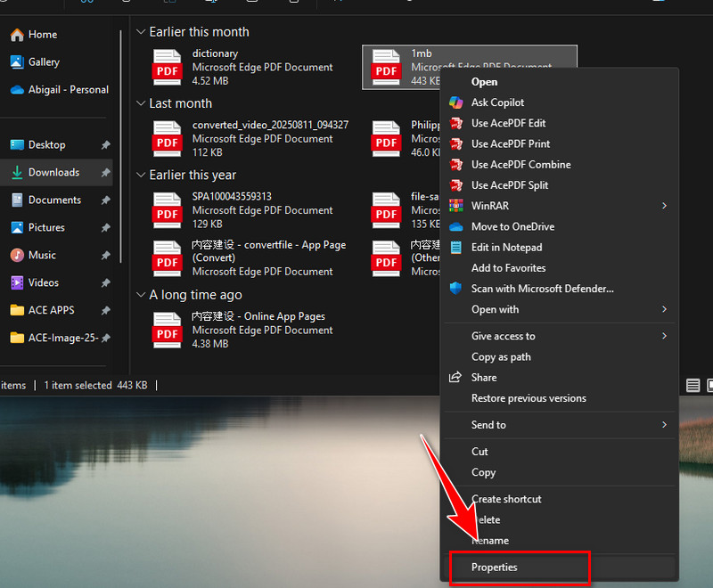
Task: Choose Add to Favorites
Action: point(560,268)
